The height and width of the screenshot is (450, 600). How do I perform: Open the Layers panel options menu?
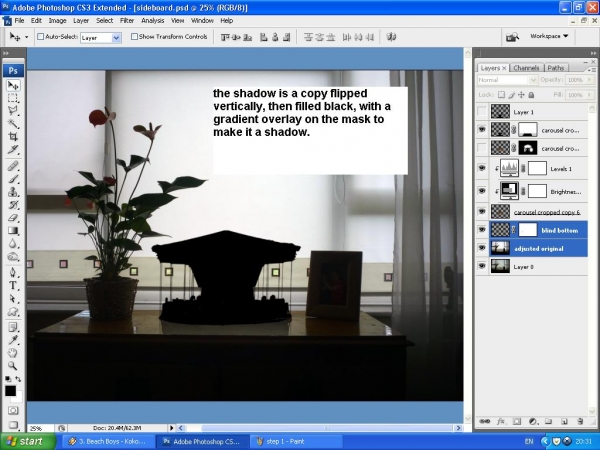click(591, 70)
